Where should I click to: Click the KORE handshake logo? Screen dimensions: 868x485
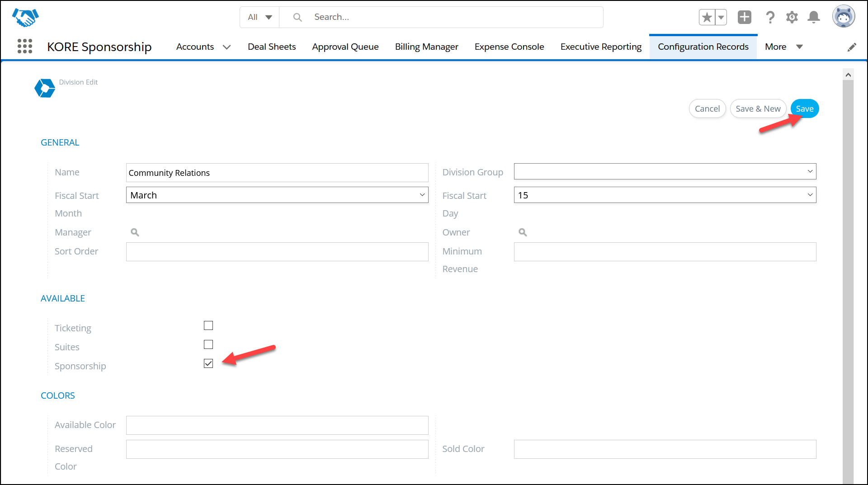[x=25, y=17]
